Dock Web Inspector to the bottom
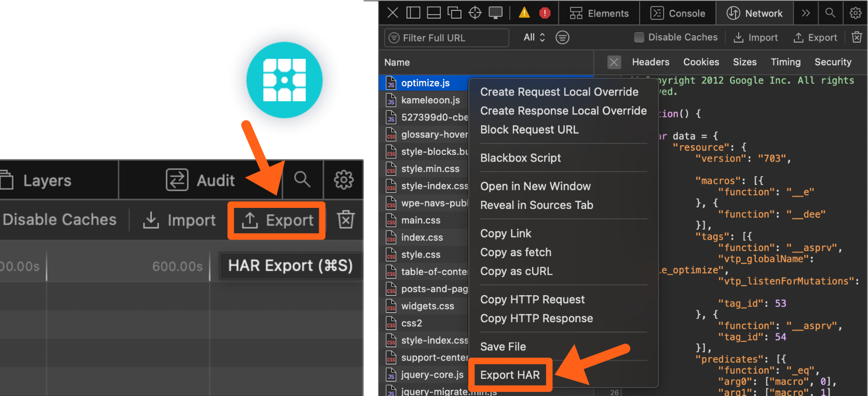Screen dimensions: 868x396 point(433,13)
